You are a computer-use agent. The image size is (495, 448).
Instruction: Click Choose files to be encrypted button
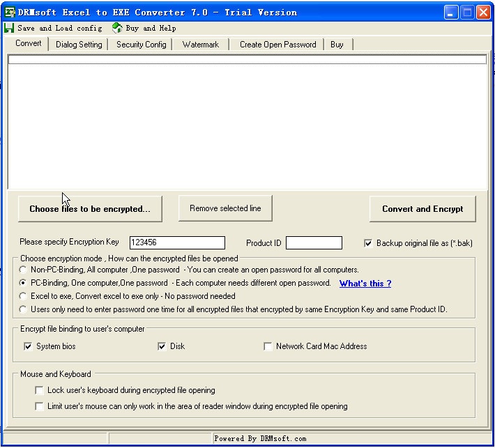point(90,209)
